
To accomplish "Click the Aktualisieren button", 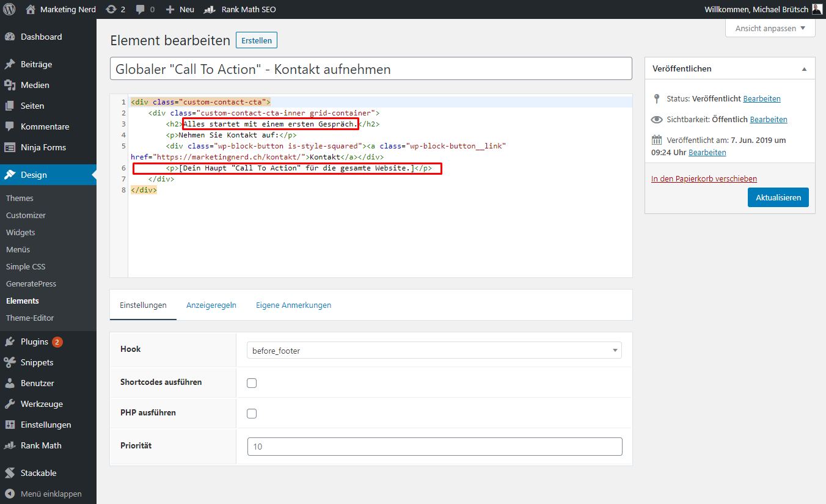I will (x=778, y=197).
